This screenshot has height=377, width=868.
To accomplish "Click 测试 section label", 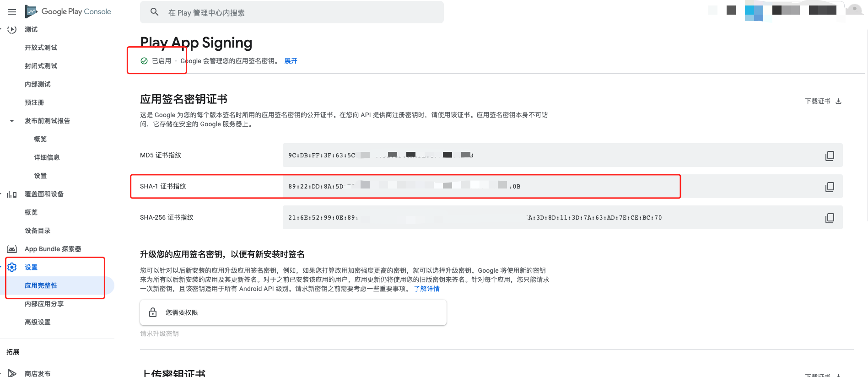I will pyautogui.click(x=31, y=29).
